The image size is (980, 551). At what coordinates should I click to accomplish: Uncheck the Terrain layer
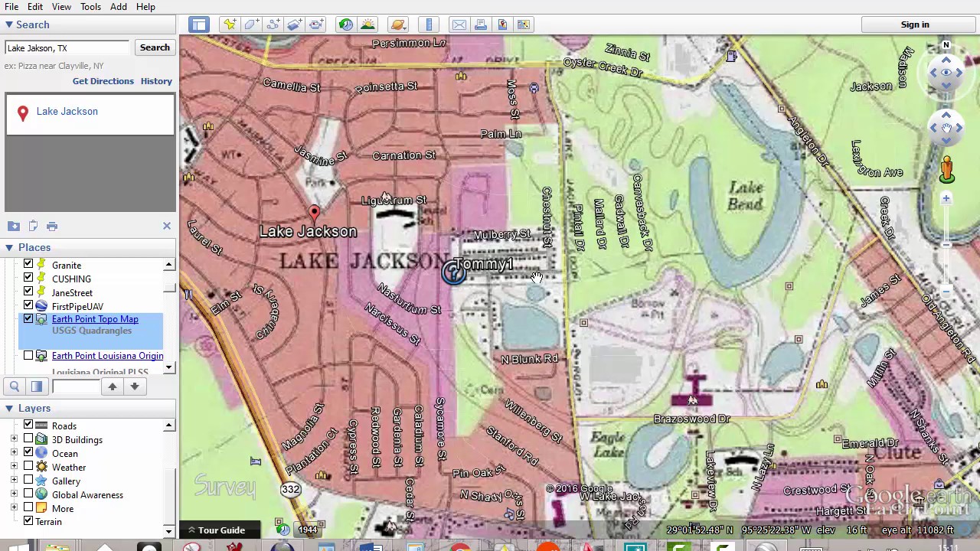(28, 520)
